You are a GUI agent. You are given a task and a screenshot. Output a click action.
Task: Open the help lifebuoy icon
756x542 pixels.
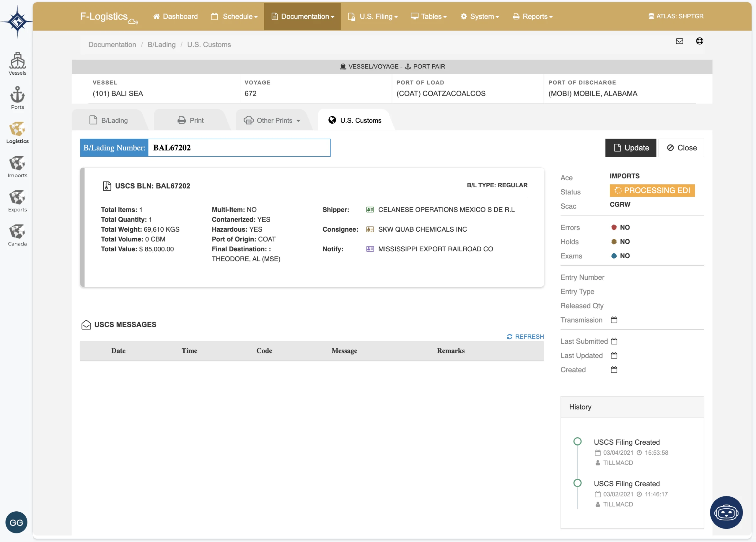pos(699,41)
